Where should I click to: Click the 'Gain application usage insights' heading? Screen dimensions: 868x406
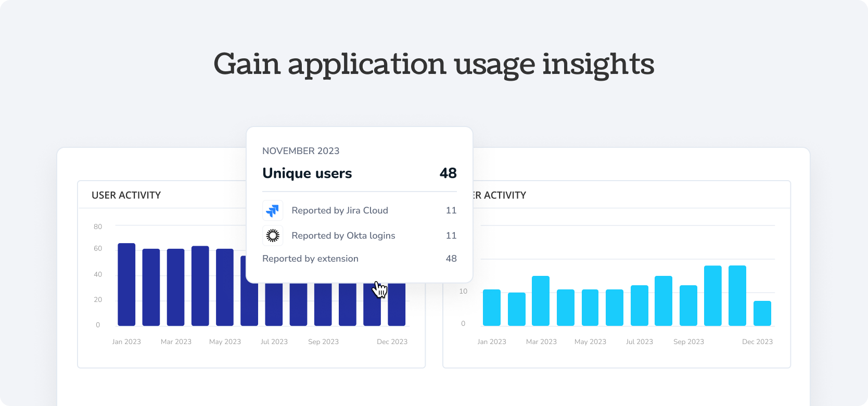pos(434,65)
